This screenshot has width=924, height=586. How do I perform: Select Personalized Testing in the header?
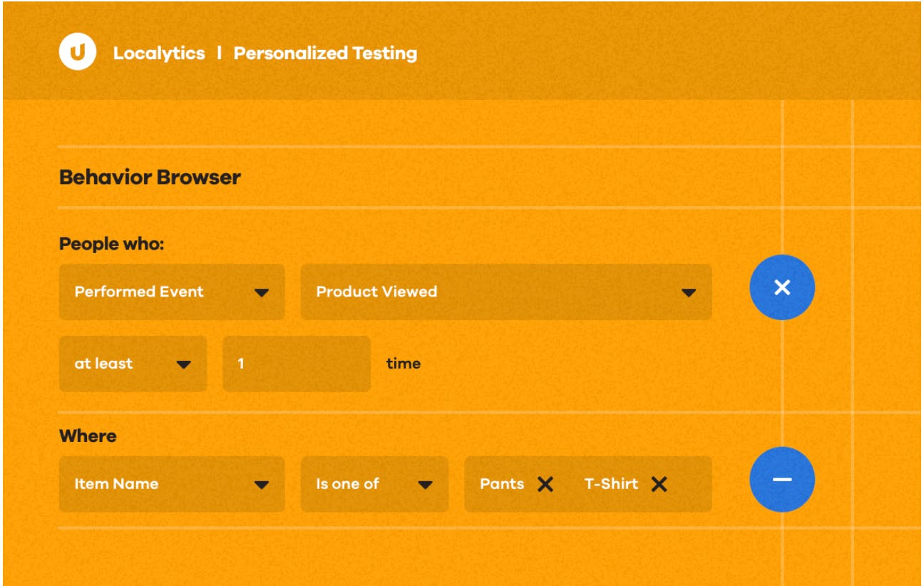pyautogui.click(x=325, y=53)
